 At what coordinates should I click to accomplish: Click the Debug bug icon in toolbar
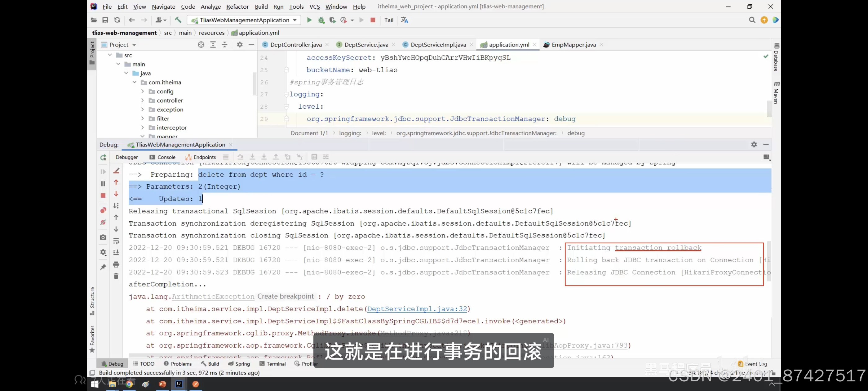click(x=321, y=20)
